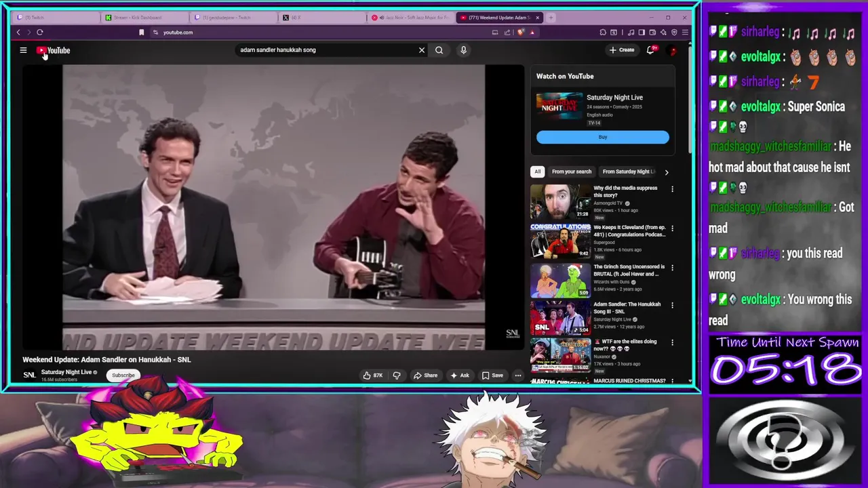Image resolution: width=868 pixels, height=488 pixels.
Task: Switch to the geckodepew Twitch tab
Action: click(x=233, y=18)
